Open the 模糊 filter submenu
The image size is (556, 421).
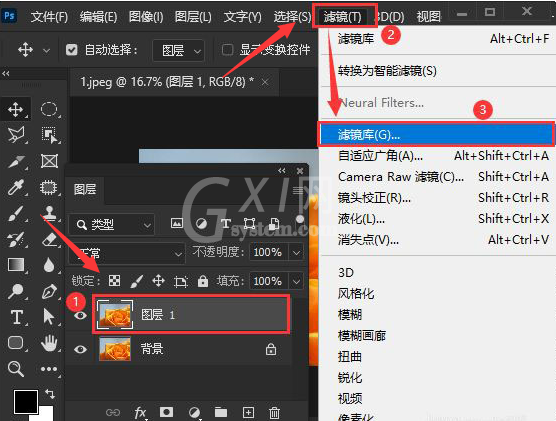click(x=438, y=315)
